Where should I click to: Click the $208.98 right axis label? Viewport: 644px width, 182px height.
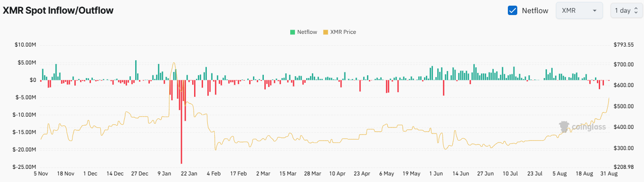(x=623, y=167)
